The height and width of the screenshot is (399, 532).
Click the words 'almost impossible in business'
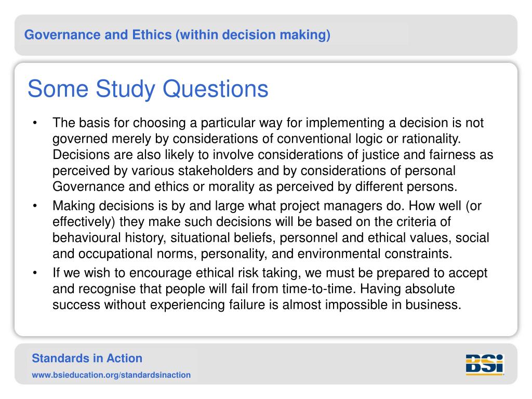(x=371, y=304)
